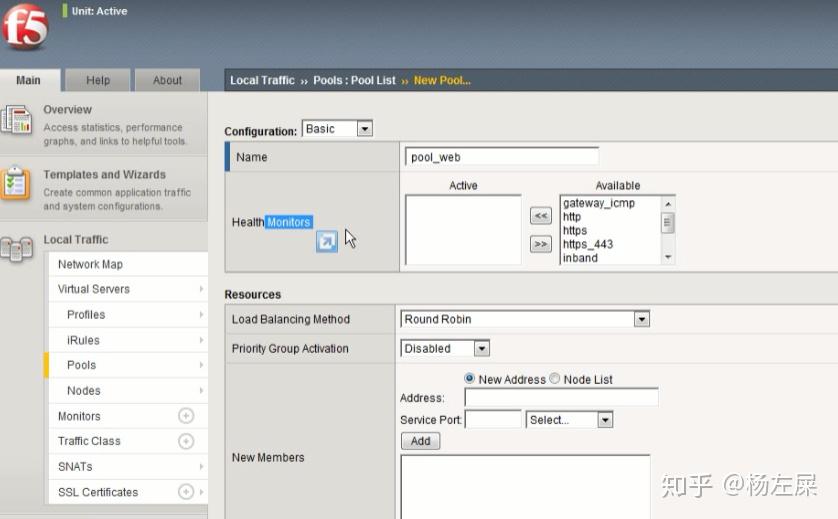This screenshot has height=519, width=838.
Task: Click the Local Traffic sidebar heading
Action: 76,239
